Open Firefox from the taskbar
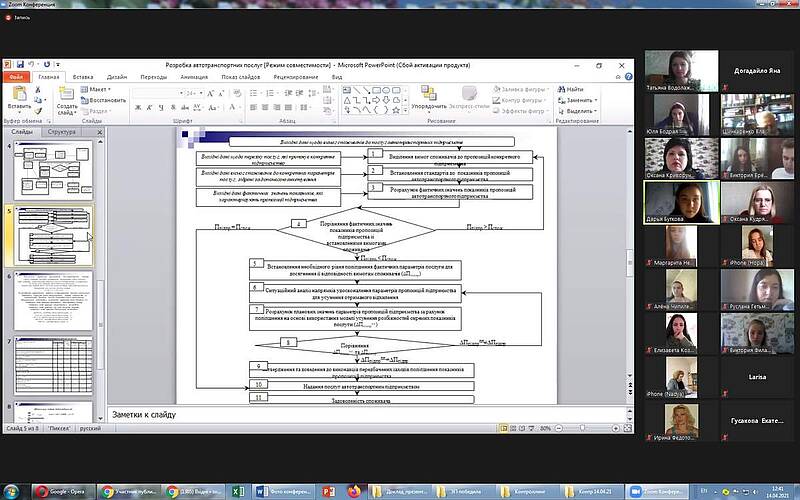Viewport: 800px width, 500px height. [354, 491]
